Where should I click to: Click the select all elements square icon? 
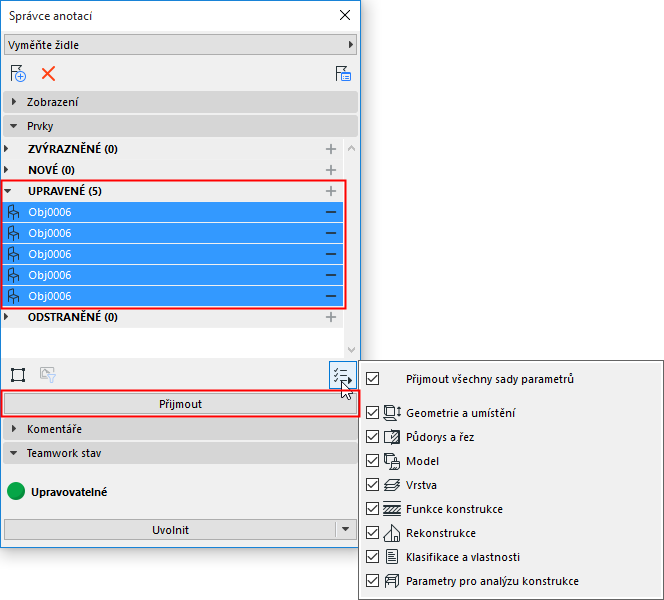[18, 375]
